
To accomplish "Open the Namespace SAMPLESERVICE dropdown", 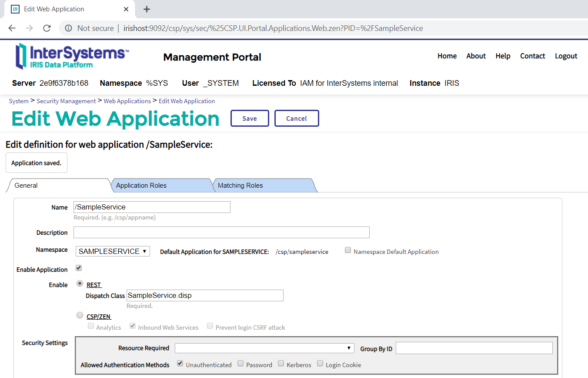I will 113,251.
